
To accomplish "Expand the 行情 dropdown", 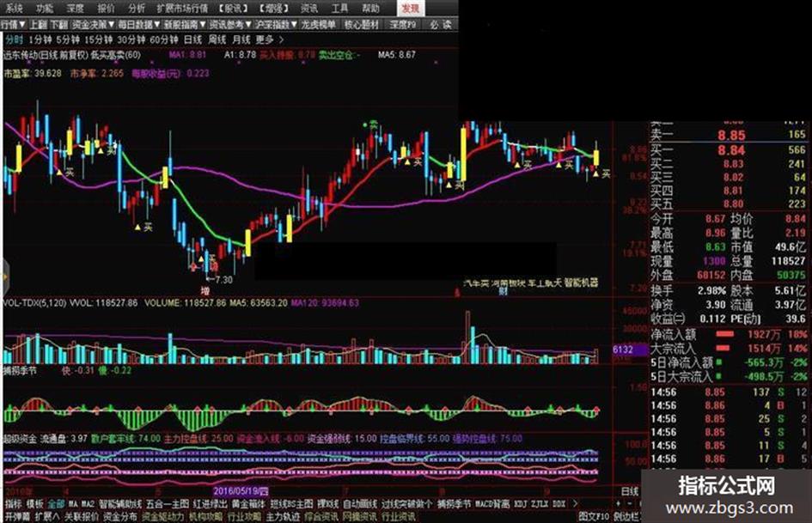I will [x=13, y=24].
